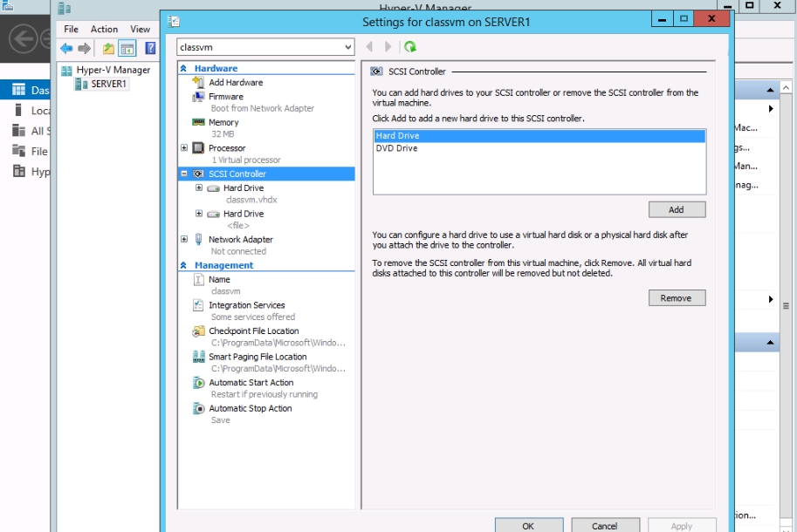Viewport: 797px width, 532px height.
Task: Click the Server Manager back navigation button
Action: [24, 38]
